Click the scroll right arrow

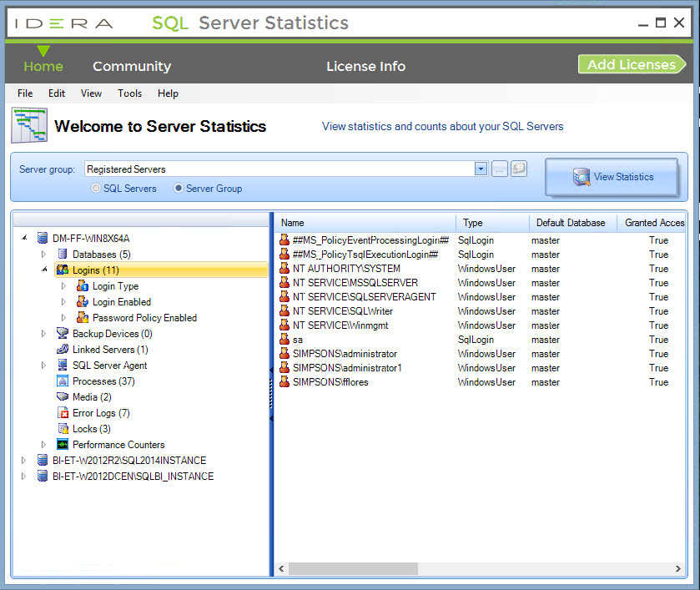[678, 568]
